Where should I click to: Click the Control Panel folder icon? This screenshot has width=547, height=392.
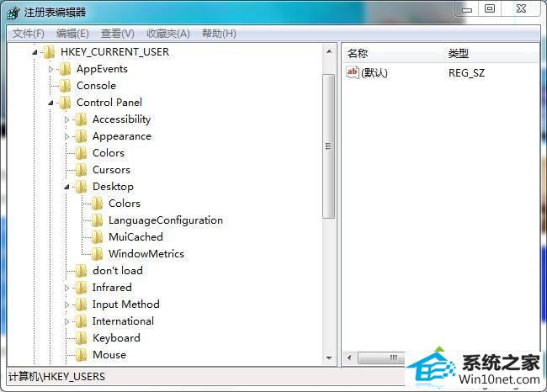(66, 103)
